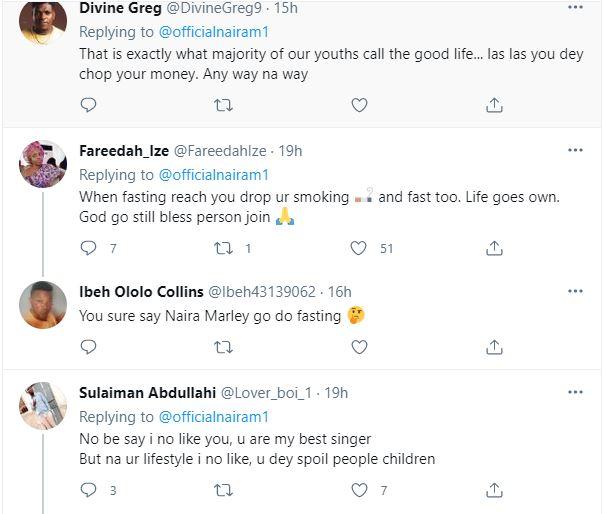This screenshot has height=514, width=603.
Task: Open Fareedah_Ize's profile name link
Action: (x=125, y=151)
